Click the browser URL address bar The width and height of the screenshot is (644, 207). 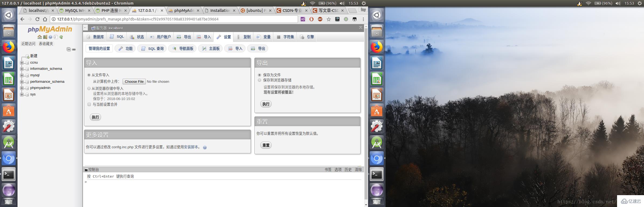tap(174, 19)
